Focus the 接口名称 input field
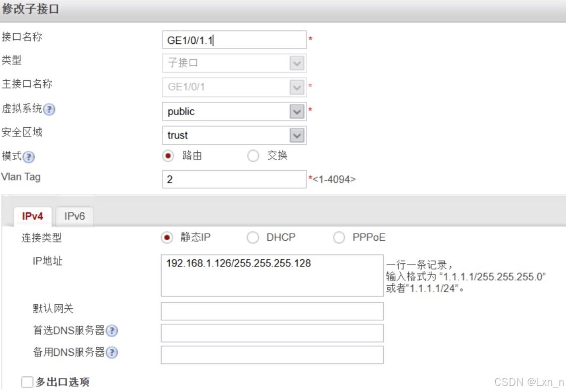The height and width of the screenshot is (392, 566). point(234,40)
